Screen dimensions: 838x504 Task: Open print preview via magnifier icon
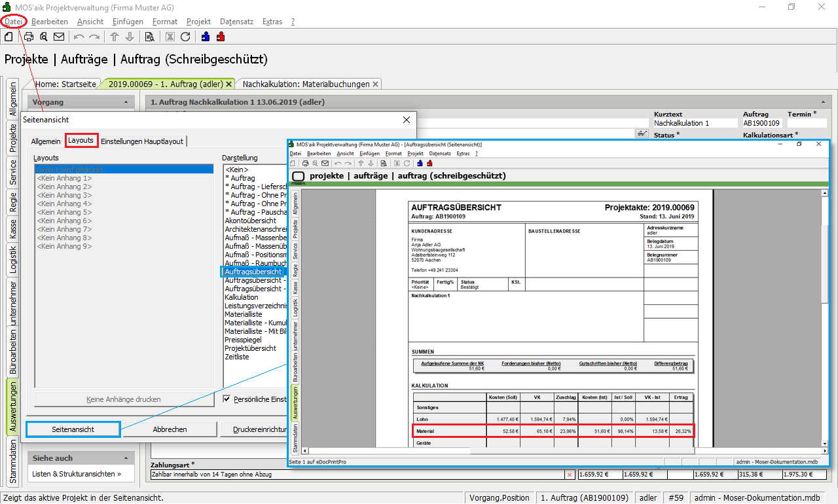coord(44,37)
